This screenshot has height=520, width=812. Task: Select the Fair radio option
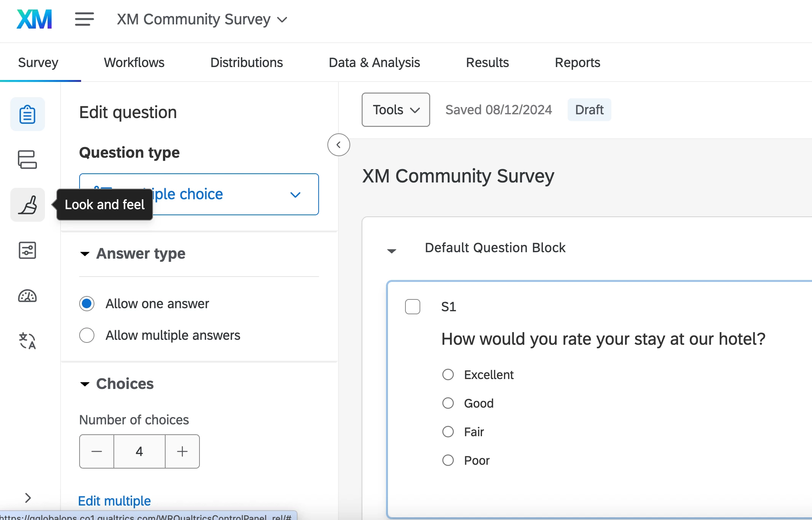(x=448, y=432)
